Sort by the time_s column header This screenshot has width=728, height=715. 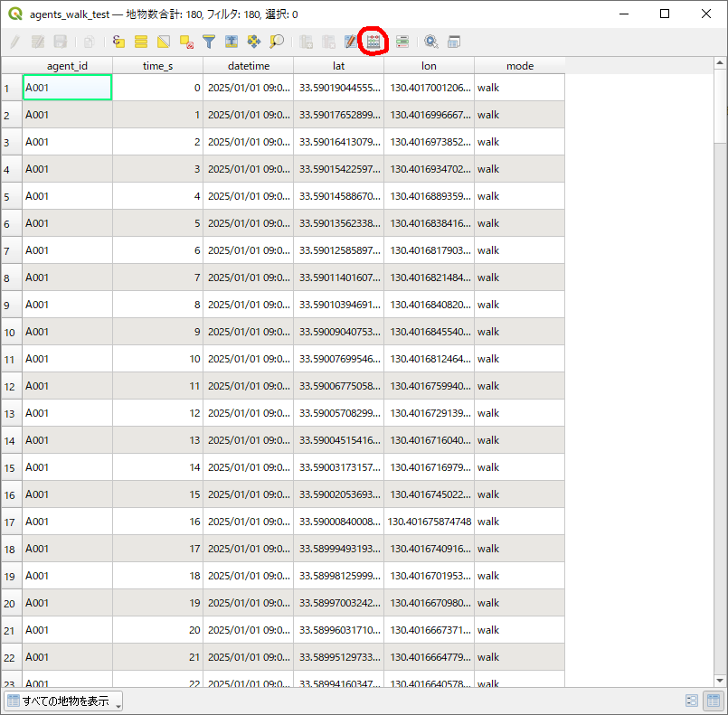click(x=157, y=66)
